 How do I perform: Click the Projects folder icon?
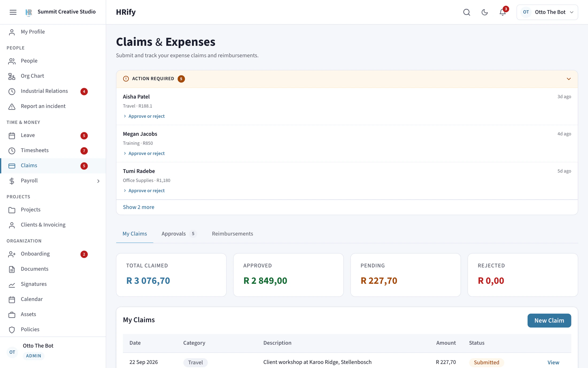point(12,210)
